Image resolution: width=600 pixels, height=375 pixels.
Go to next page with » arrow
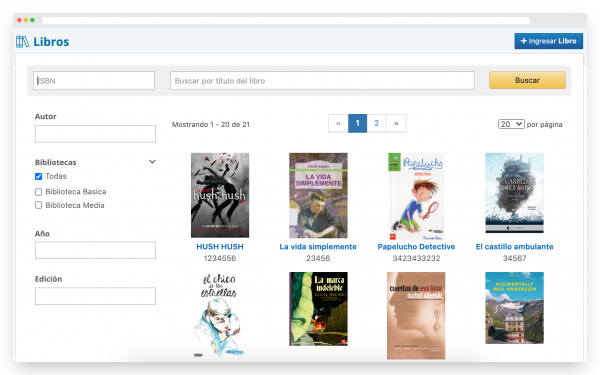point(396,123)
